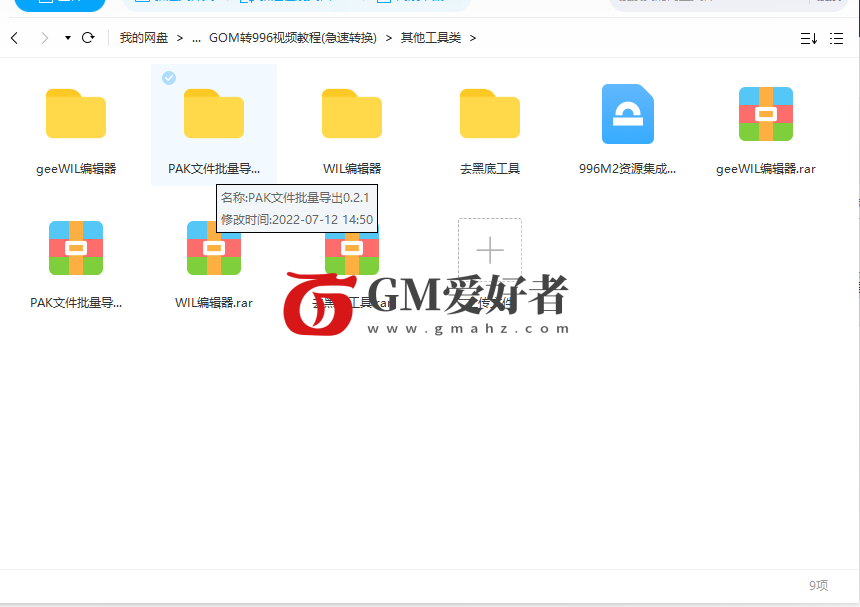Open the 去黑底工具 folder
Screen dimensions: 860x607
pos(490,114)
